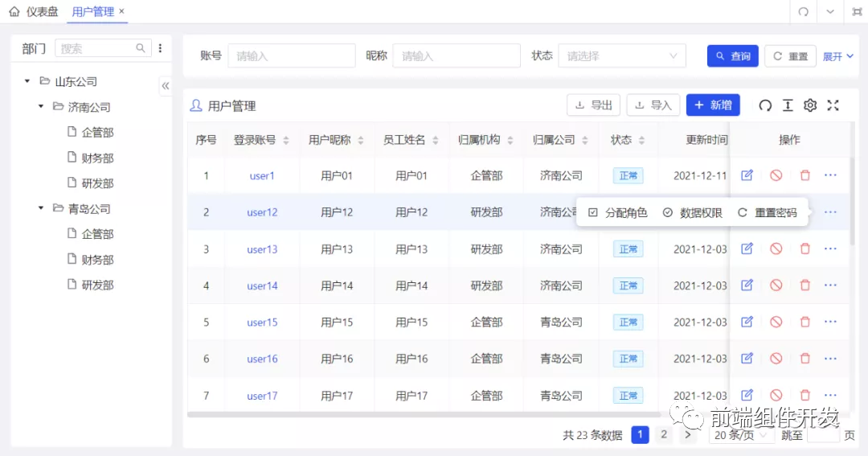Viewport: 868px width, 456px height.
Task: Delete user14 with the trash icon
Action: tap(805, 286)
